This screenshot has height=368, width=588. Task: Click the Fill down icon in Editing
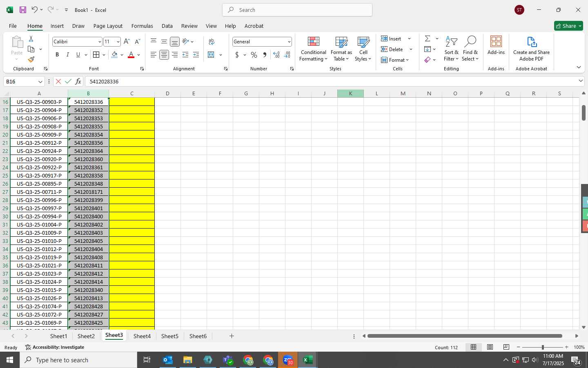(428, 49)
